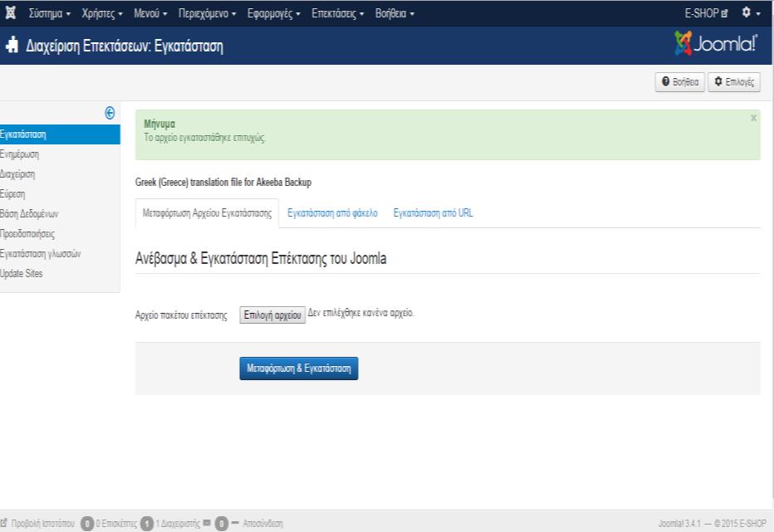
Task: Open the gear user settings dropdown
Action: click(x=751, y=12)
